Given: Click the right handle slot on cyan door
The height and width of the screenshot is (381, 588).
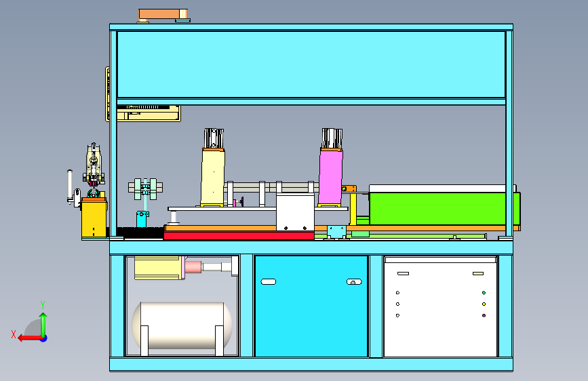Looking at the screenshot, I should point(354,281).
